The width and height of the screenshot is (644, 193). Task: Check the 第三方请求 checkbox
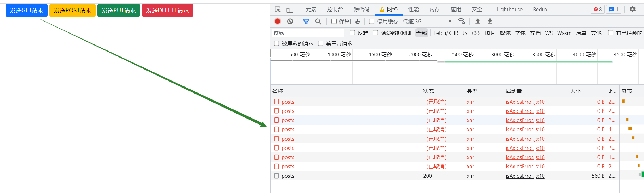pos(320,43)
